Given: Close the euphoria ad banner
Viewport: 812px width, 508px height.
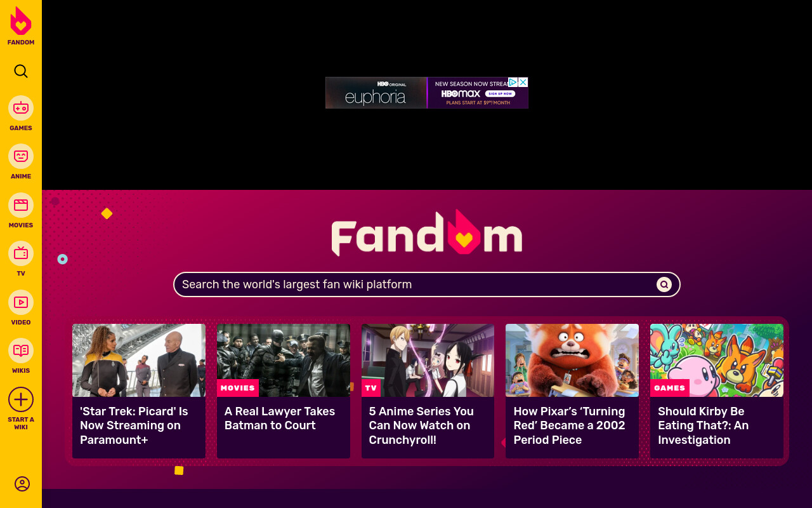Looking at the screenshot, I should pyautogui.click(x=523, y=82).
